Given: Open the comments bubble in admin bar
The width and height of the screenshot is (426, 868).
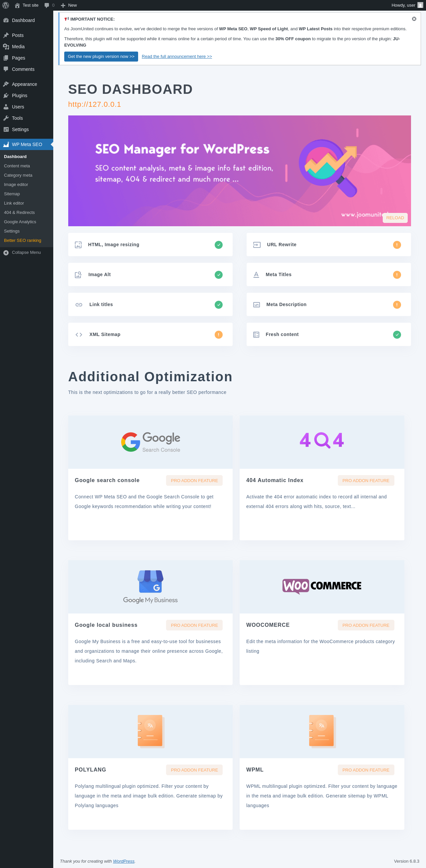Looking at the screenshot, I should 49,5.
